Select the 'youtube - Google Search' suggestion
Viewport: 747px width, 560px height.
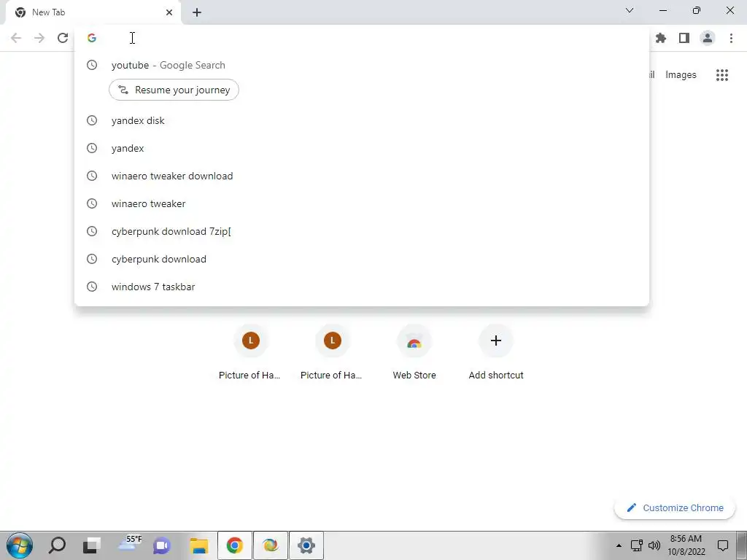362,65
